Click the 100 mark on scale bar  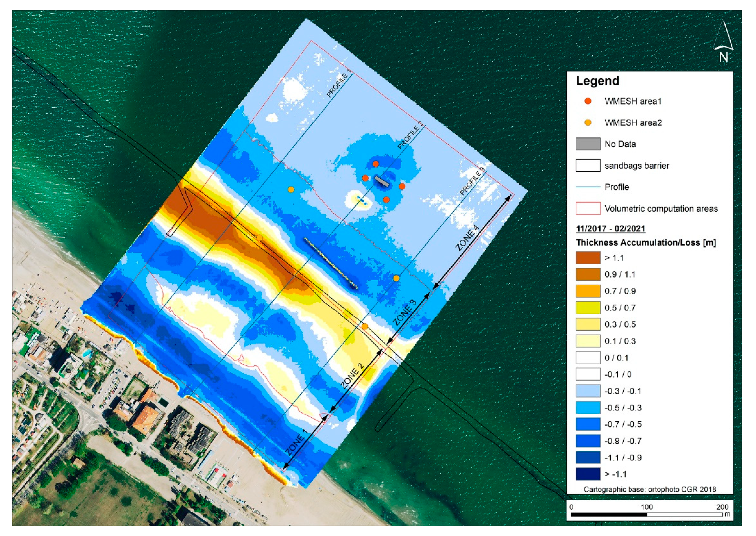point(646,507)
